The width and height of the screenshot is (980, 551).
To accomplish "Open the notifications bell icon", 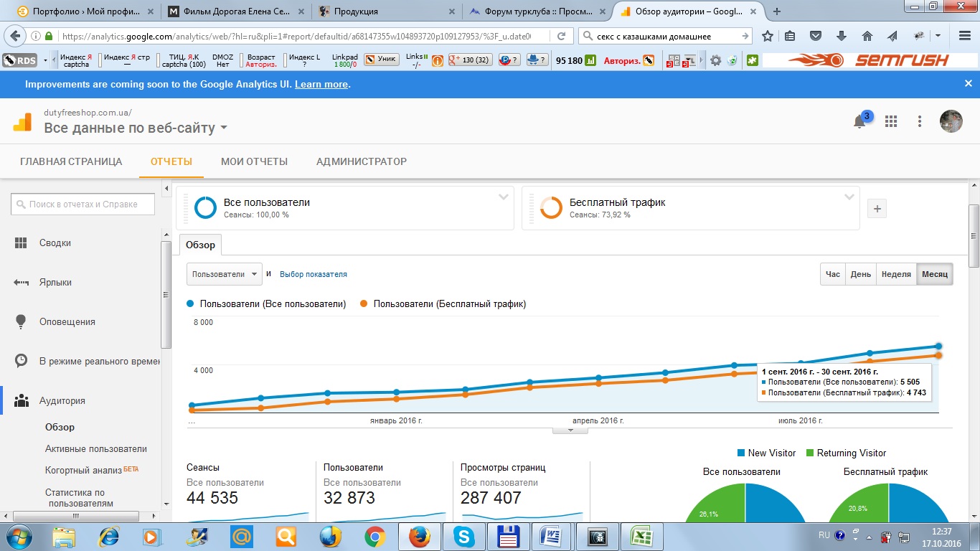I will [x=859, y=121].
